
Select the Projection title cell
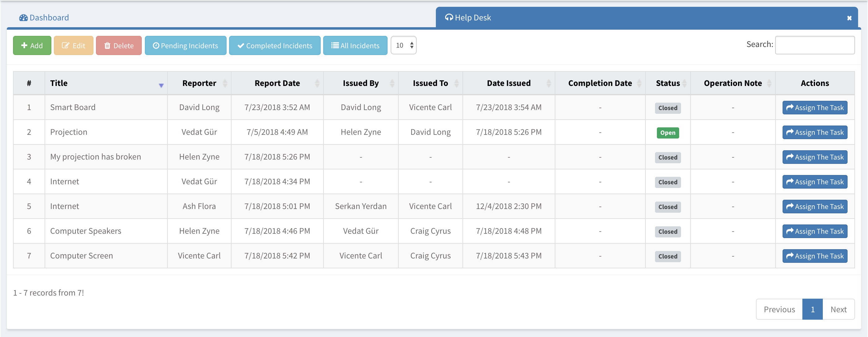point(106,132)
